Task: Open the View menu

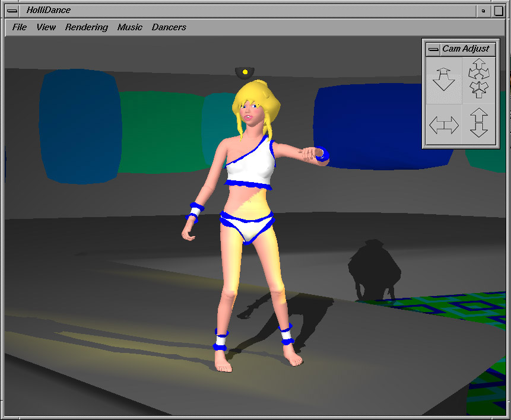Action: click(46, 27)
